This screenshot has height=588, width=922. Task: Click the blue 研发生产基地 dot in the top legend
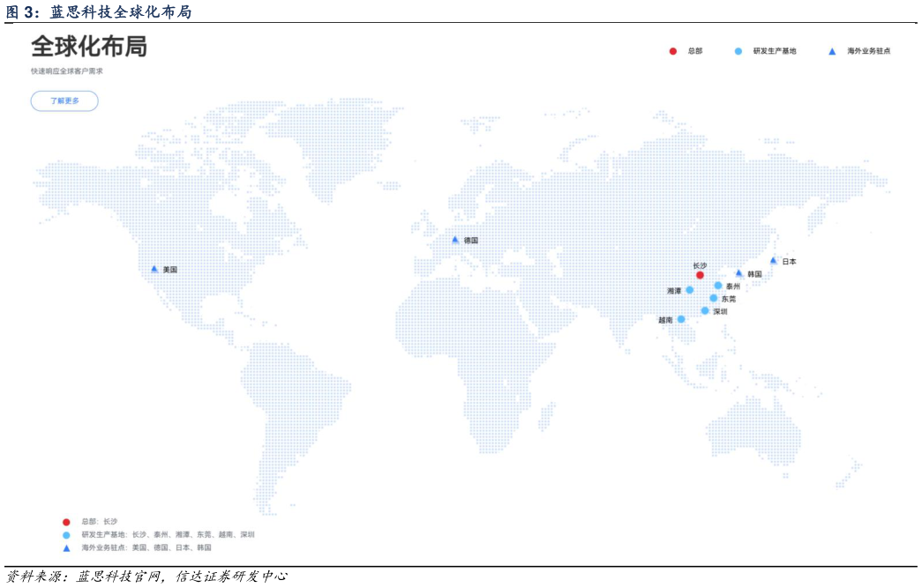pos(738,51)
